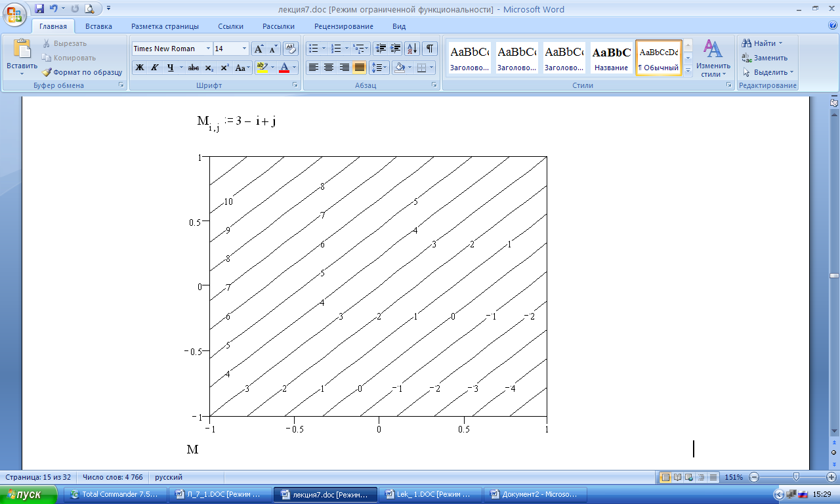Center the paragraph text
Screen dimensions: 840x504
coord(328,67)
